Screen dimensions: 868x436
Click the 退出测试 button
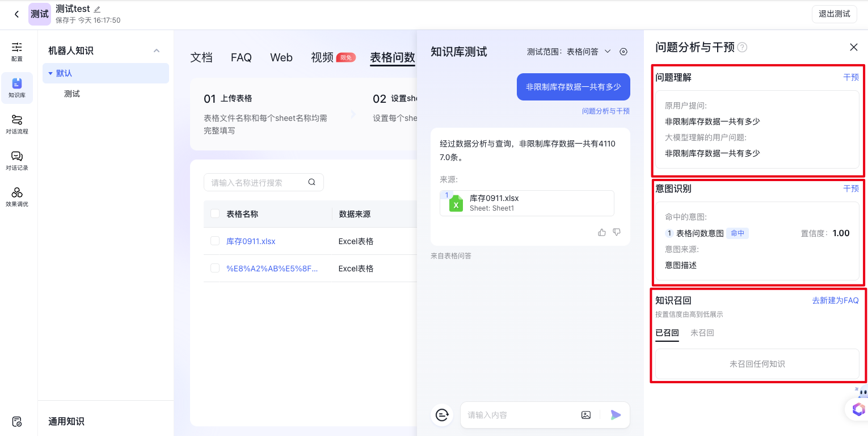tap(834, 14)
